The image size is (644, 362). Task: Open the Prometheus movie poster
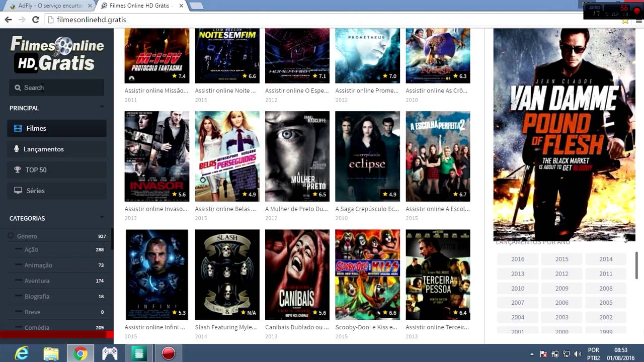(x=368, y=55)
